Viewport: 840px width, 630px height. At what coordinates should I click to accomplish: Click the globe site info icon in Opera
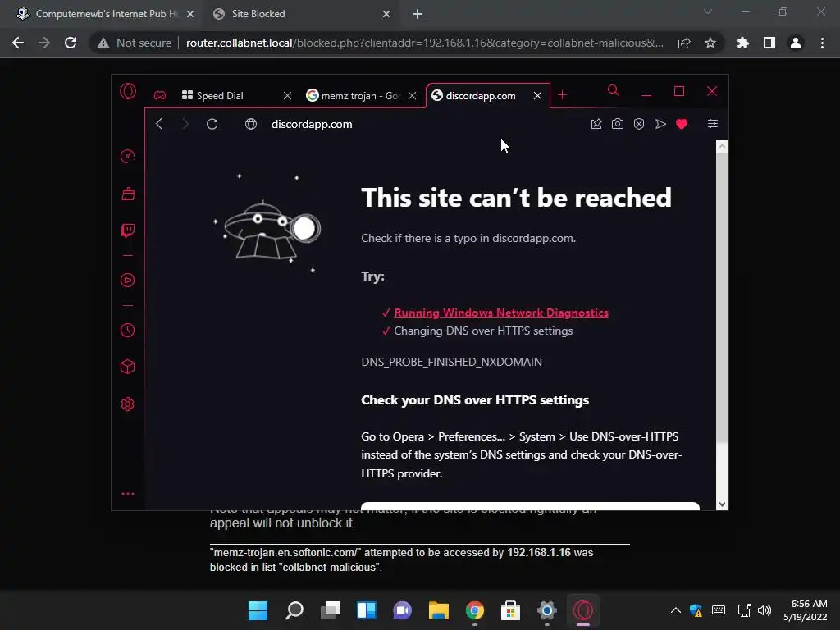251,124
